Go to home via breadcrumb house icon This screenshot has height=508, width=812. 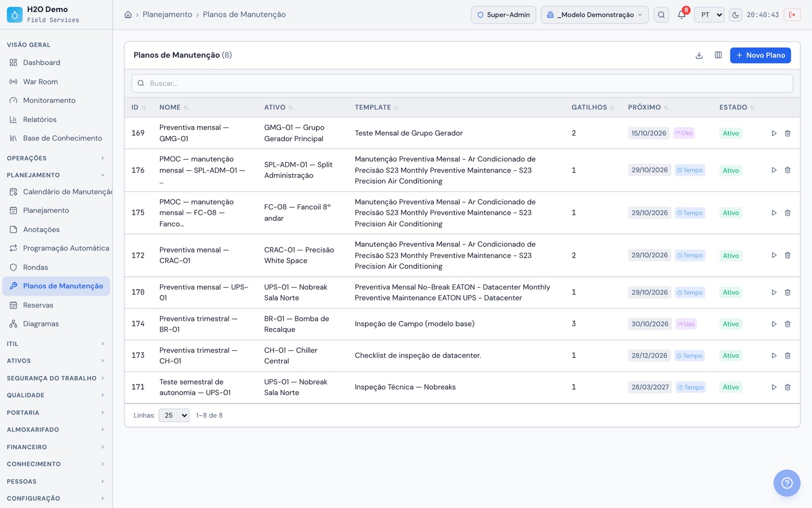point(128,15)
